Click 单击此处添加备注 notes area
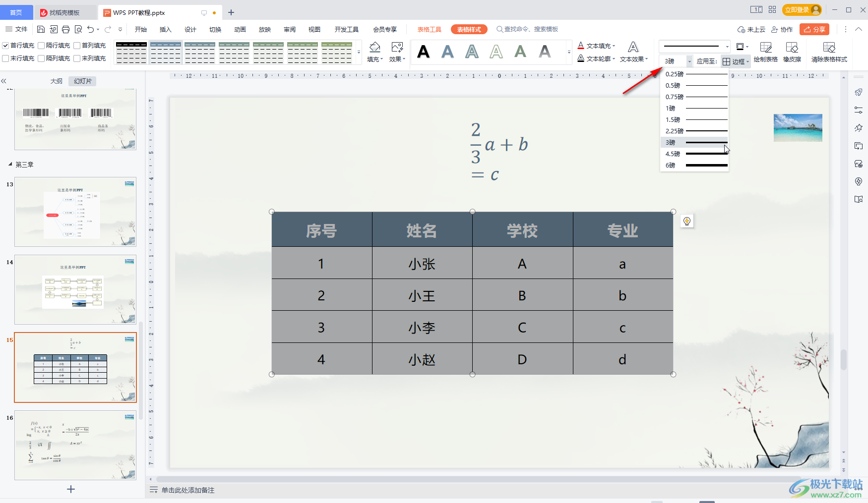 (x=188, y=490)
